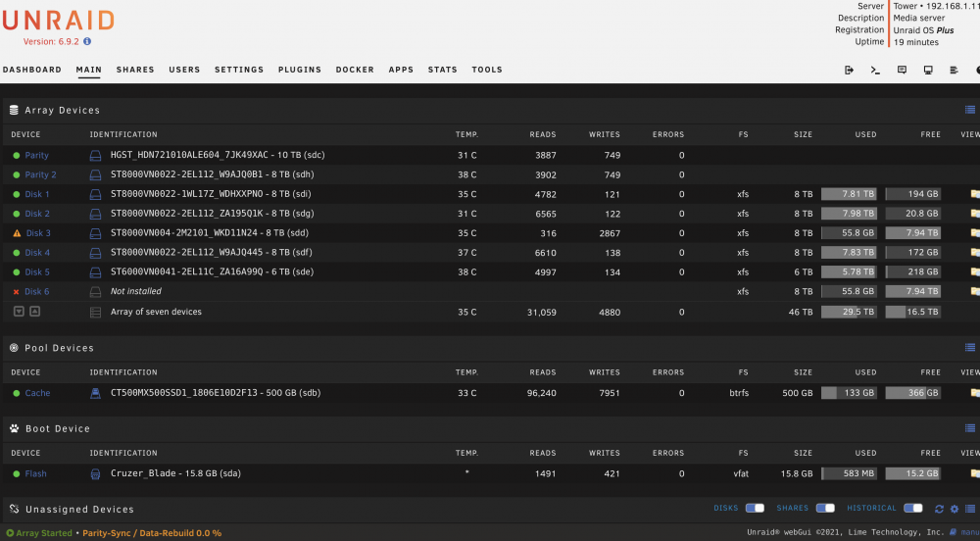Click the Unraid logo

tap(58, 21)
